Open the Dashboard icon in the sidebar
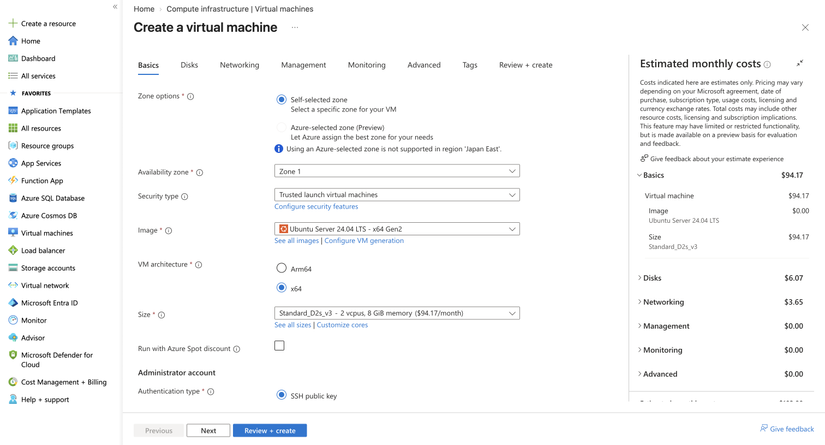Screen dimensions: 825x445 [x=13, y=58]
